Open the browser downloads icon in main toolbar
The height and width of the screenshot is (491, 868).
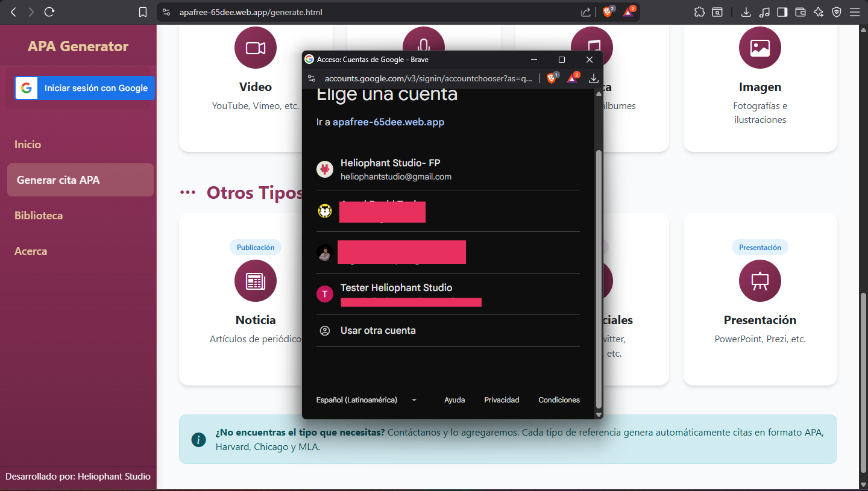pyautogui.click(x=746, y=12)
